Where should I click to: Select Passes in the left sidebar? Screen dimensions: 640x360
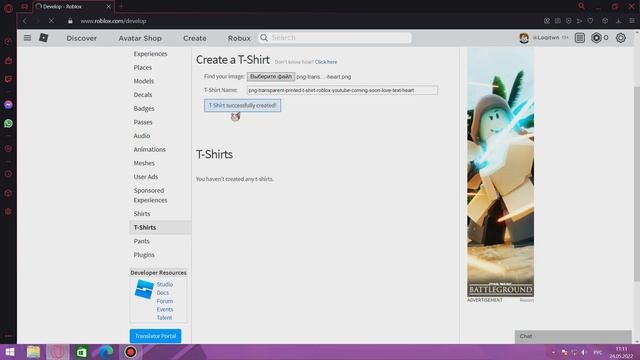click(143, 122)
